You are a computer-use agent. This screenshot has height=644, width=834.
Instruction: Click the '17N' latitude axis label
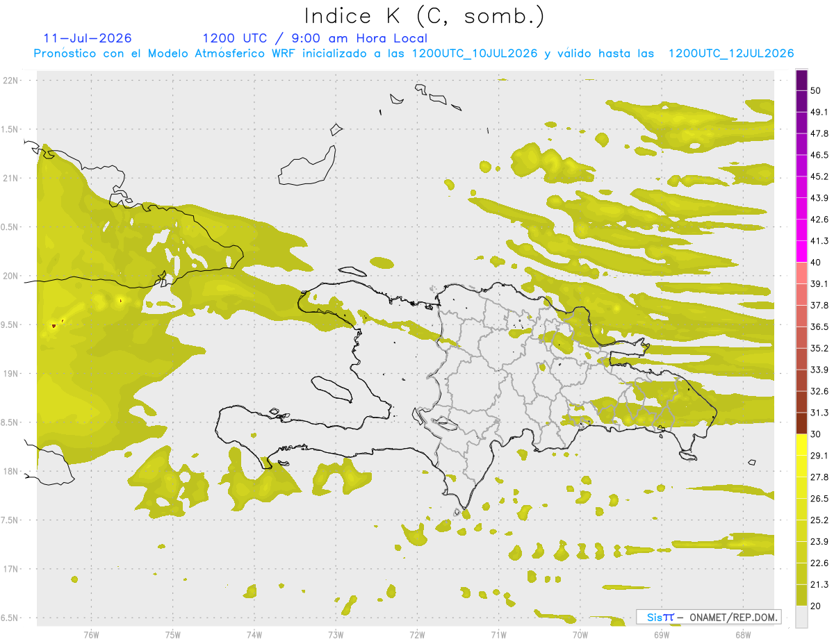point(12,569)
